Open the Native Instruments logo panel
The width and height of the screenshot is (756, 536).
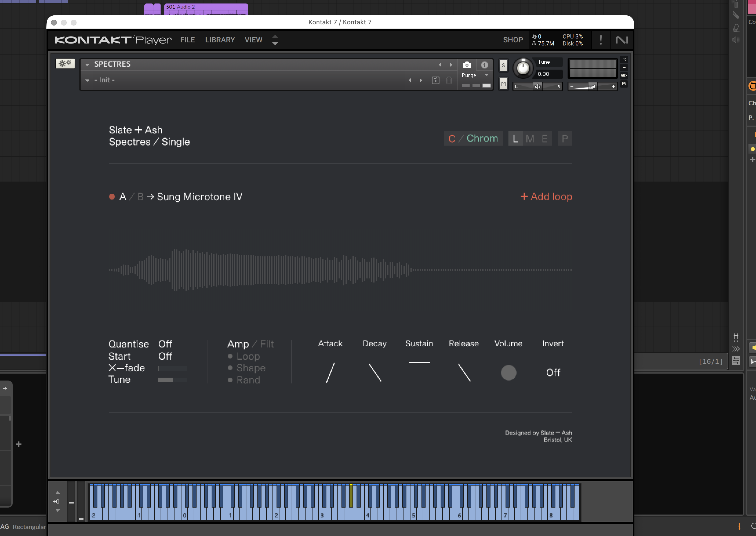[x=622, y=40]
